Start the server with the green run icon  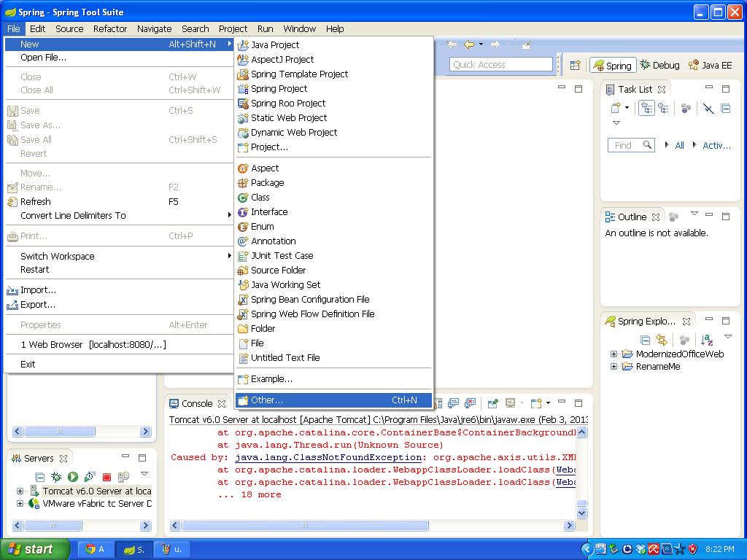tap(73, 477)
